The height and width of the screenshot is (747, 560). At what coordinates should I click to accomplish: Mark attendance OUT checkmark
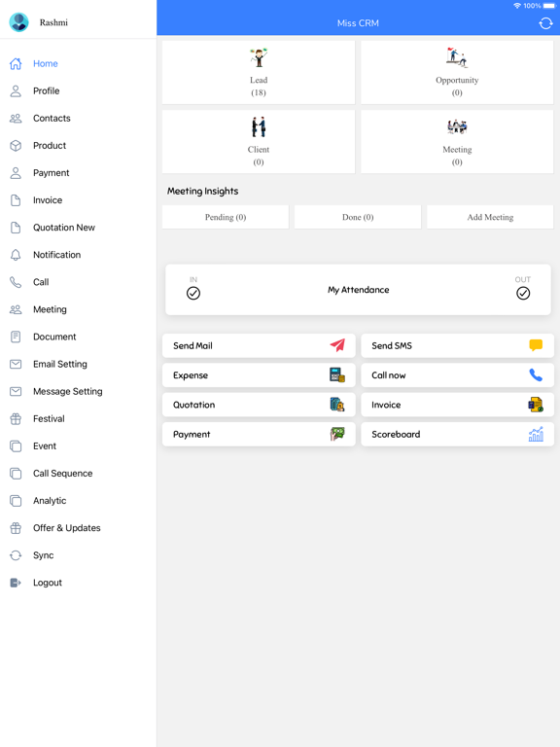[523, 293]
